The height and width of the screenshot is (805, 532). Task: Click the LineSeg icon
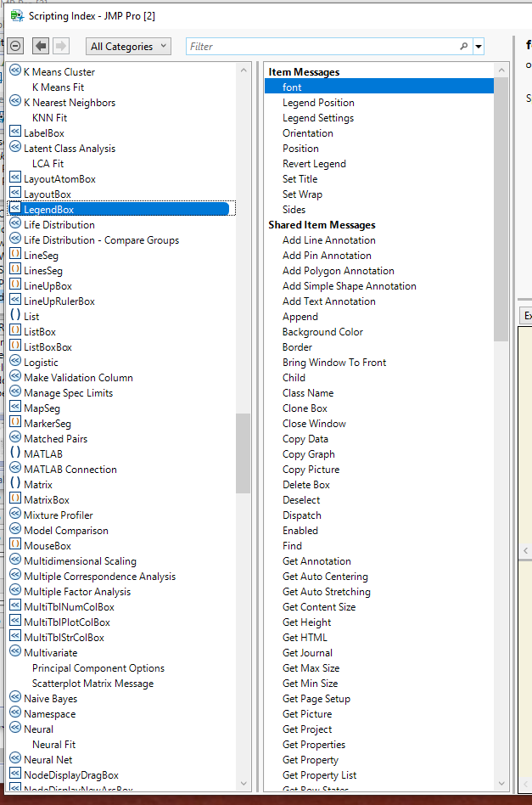(15, 255)
